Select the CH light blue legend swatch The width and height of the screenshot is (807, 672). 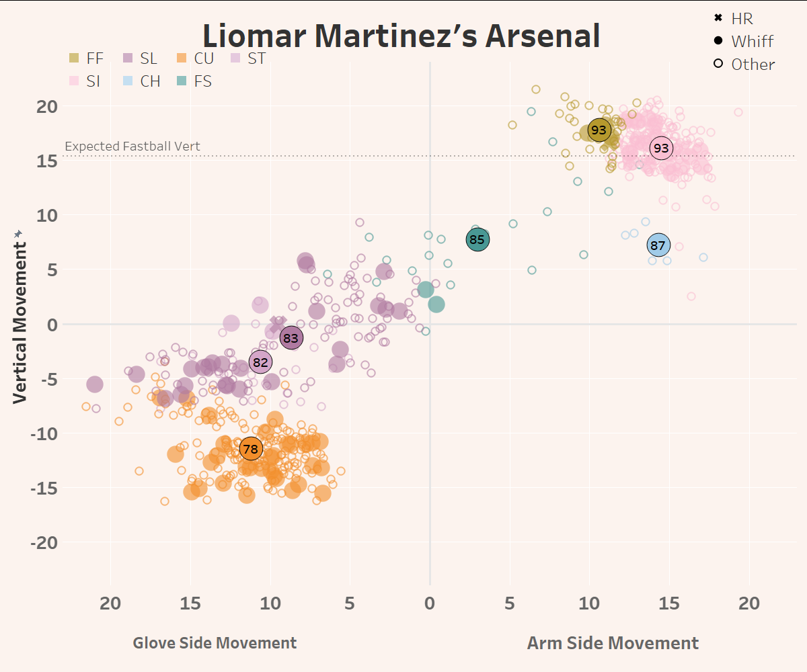[x=127, y=81]
